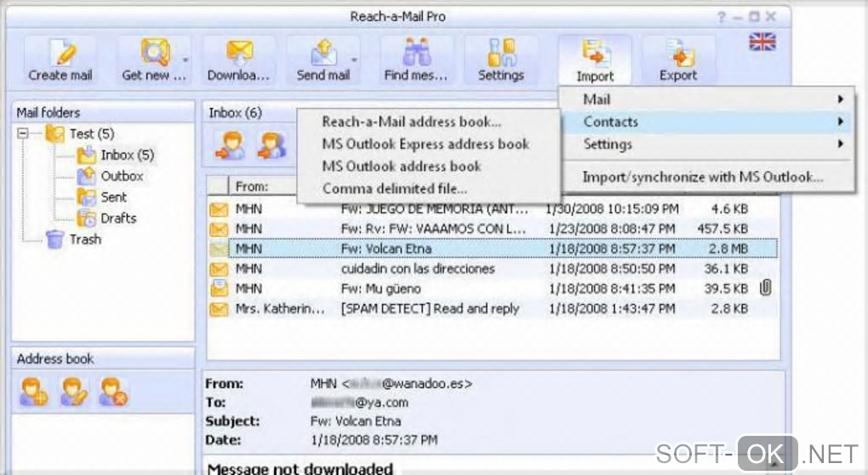Choose Import/synchronize with MS Outlook

703,177
